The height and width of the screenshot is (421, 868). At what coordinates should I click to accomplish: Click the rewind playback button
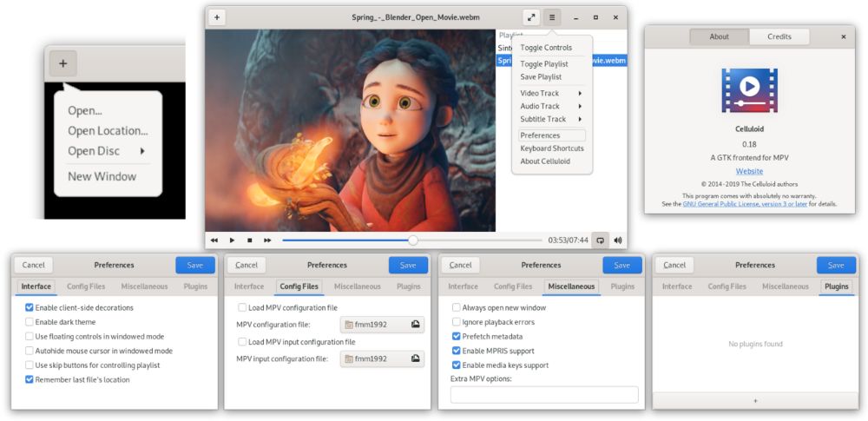tap(214, 240)
